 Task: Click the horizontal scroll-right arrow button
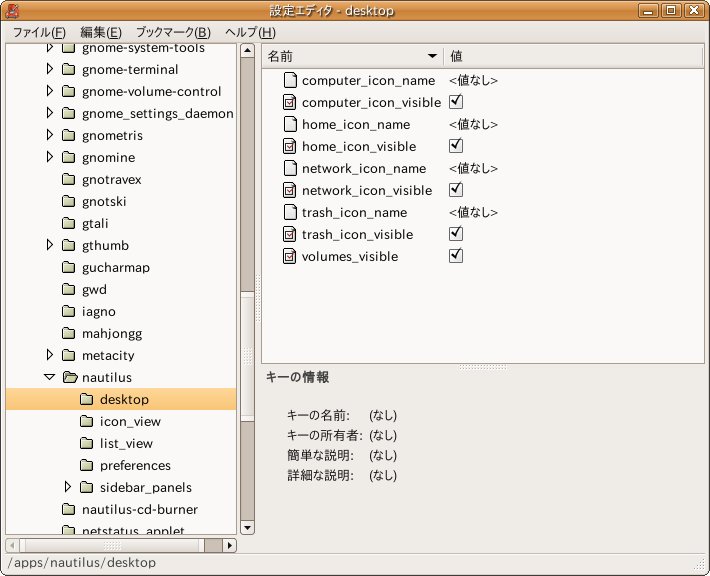[230, 545]
